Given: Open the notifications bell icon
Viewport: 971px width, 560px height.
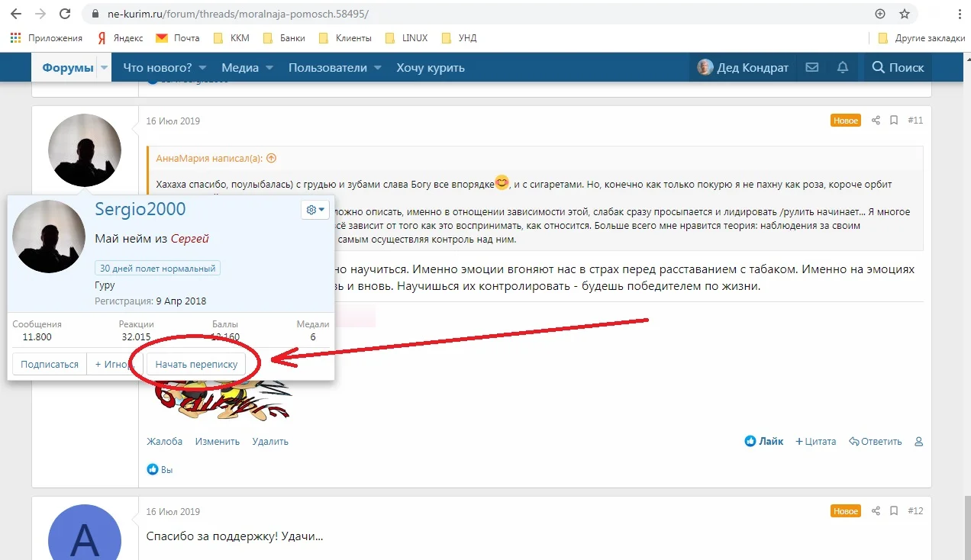Looking at the screenshot, I should pyautogui.click(x=843, y=67).
